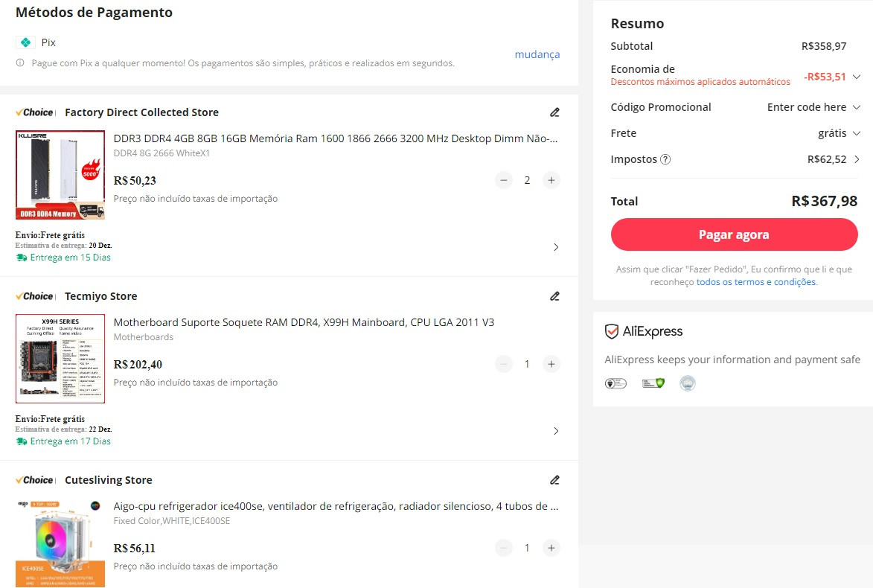
Task: Open todos os termos e condições link
Action: [756, 282]
